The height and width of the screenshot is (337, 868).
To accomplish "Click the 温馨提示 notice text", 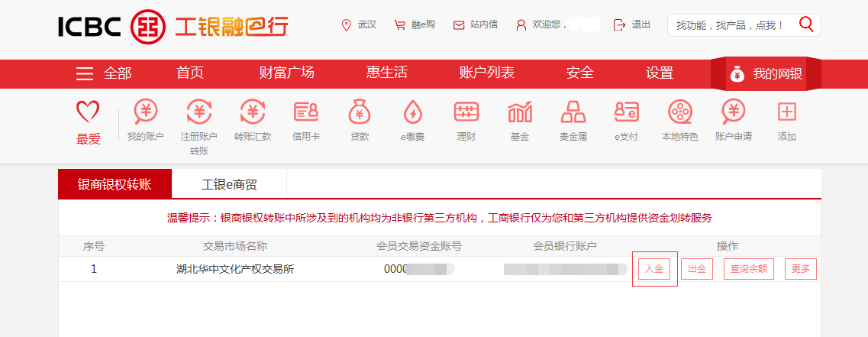I will 439,218.
